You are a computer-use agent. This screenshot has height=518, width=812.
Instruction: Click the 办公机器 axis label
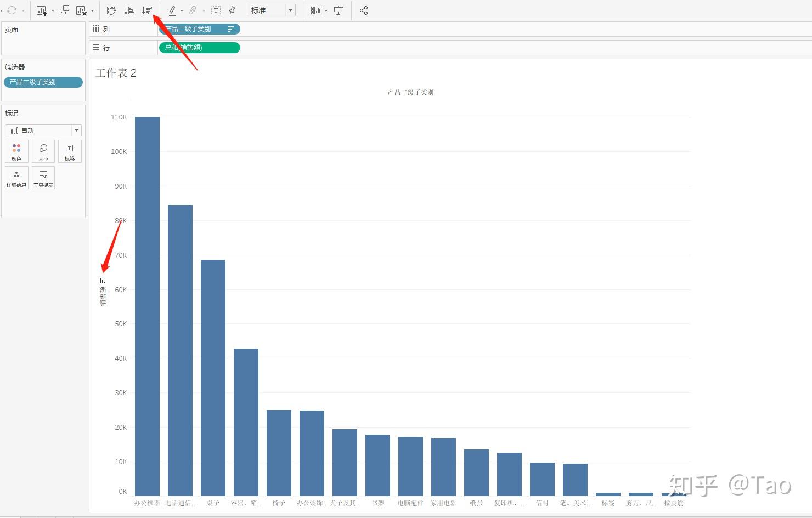147,503
